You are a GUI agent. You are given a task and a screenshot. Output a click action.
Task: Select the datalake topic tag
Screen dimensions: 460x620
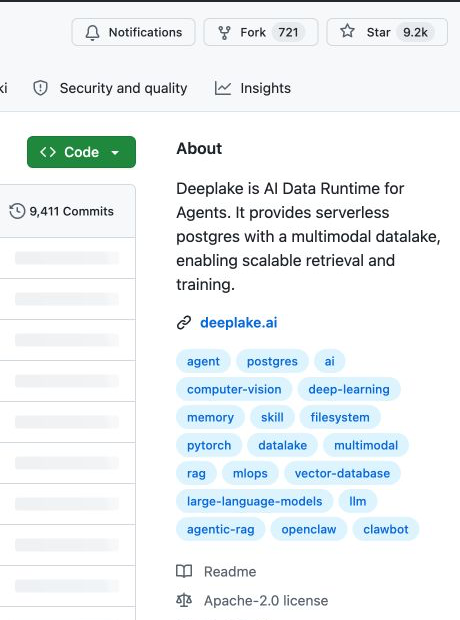point(282,446)
